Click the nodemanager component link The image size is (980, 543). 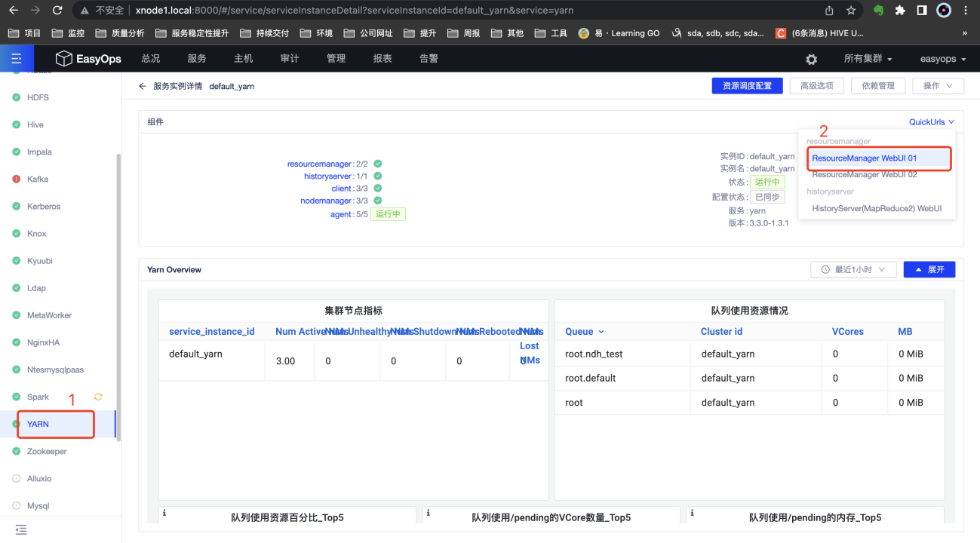point(326,201)
